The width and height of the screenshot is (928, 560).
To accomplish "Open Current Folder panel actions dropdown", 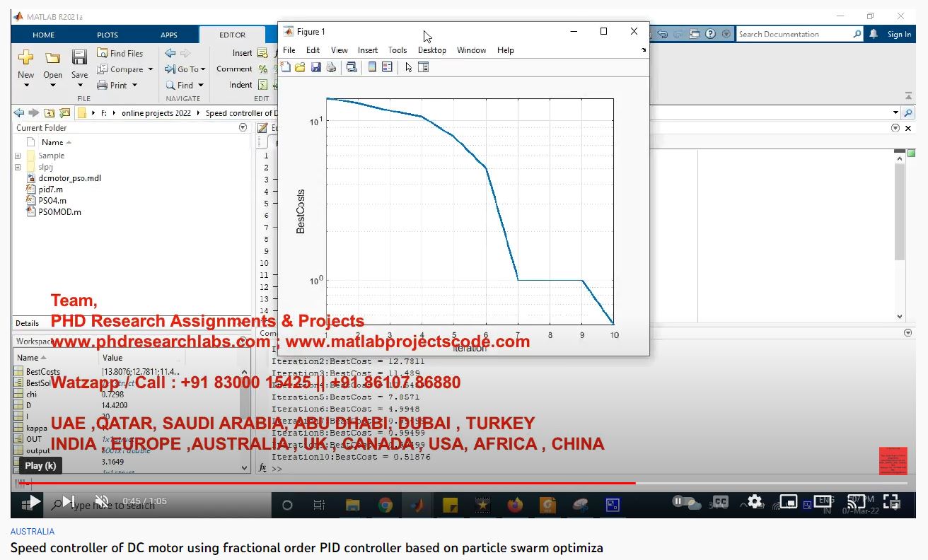I will (243, 128).
